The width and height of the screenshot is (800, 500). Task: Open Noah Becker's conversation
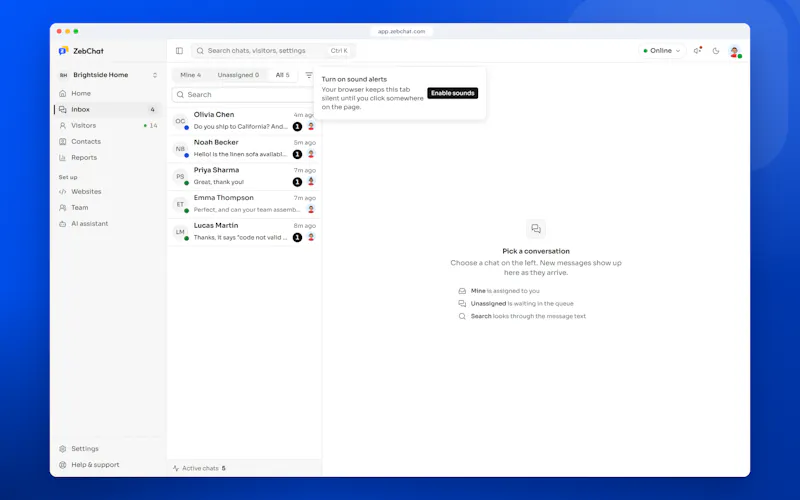pyautogui.click(x=244, y=148)
